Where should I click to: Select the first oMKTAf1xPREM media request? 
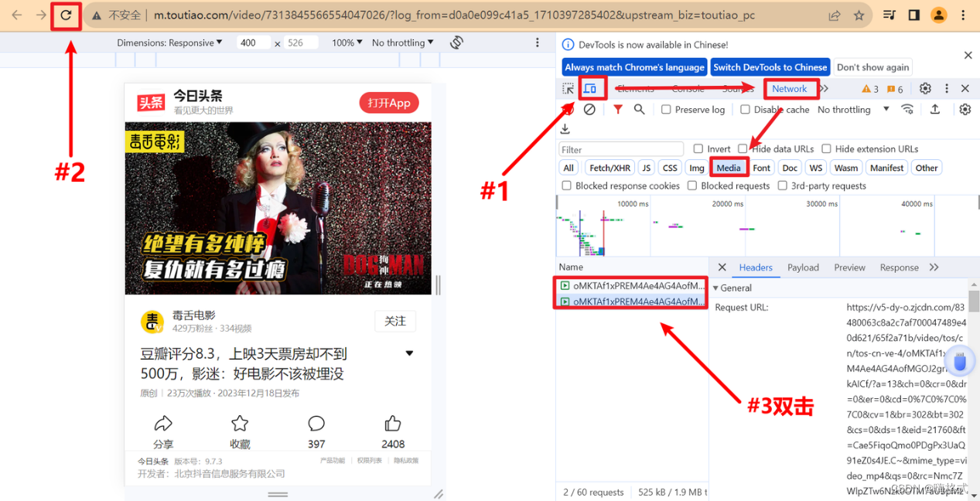[631, 285]
